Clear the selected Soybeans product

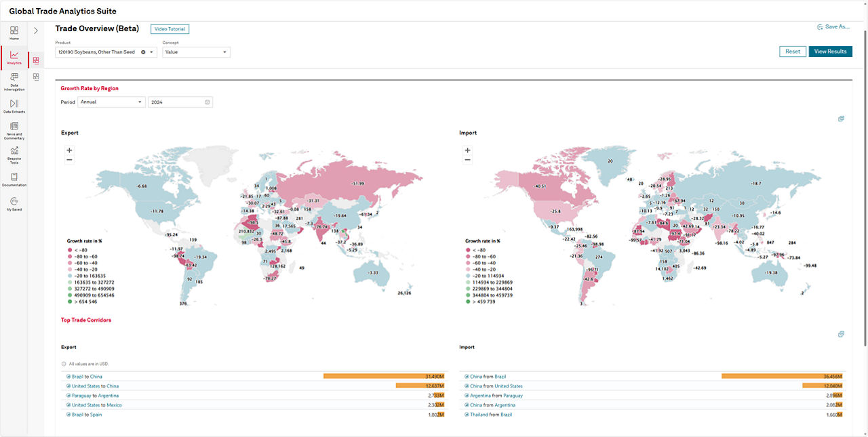143,52
